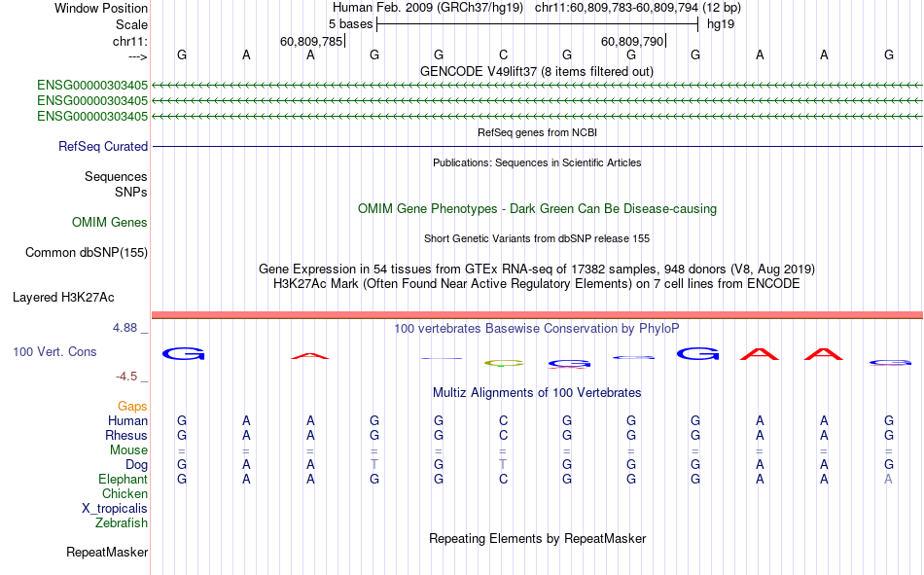
Task: Click the Rhesus alignment row label
Action: [x=126, y=435]
